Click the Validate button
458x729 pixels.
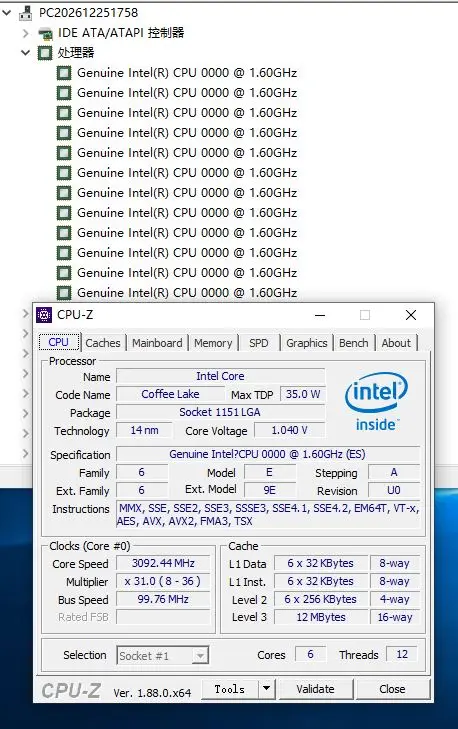click(x=315, y=689)
